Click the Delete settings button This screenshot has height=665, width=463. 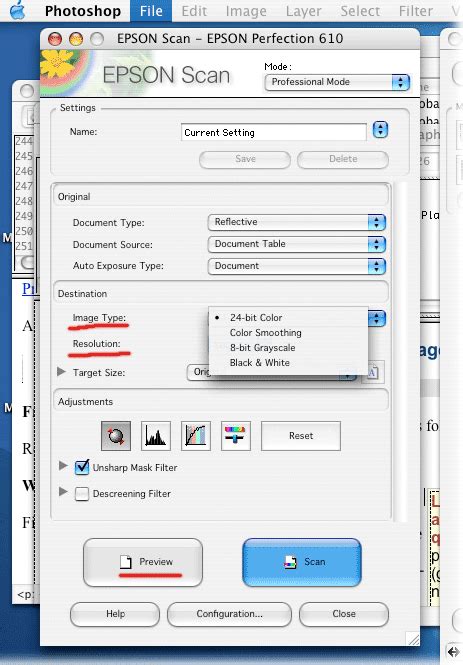[343, 159]
